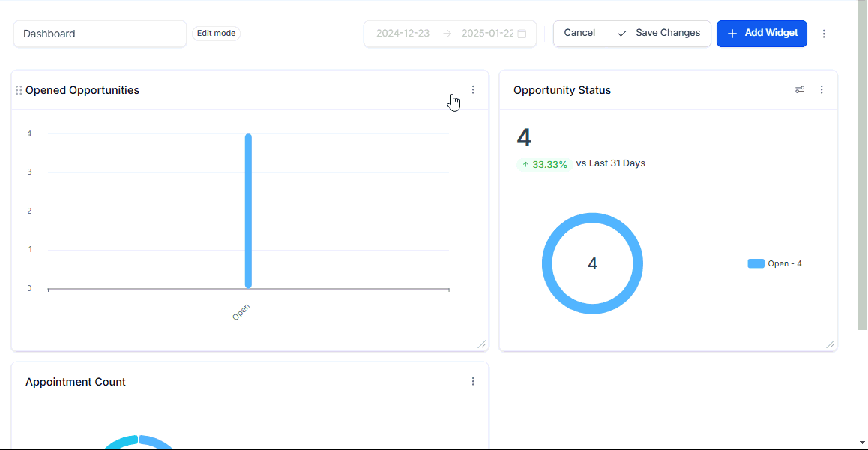The height and width of the screenshot is (450, 868).
Task: Click the Add Widget button label
Action: click(771, 33)
